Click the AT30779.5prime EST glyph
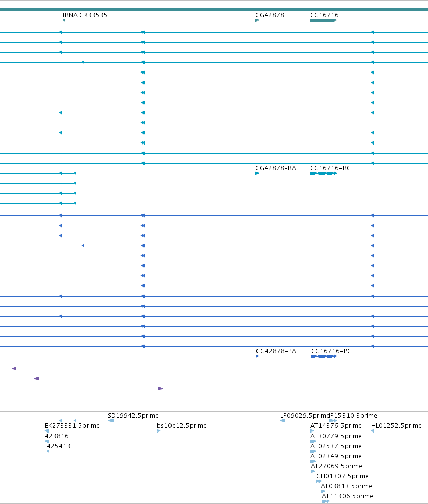 tap(313, 441)
